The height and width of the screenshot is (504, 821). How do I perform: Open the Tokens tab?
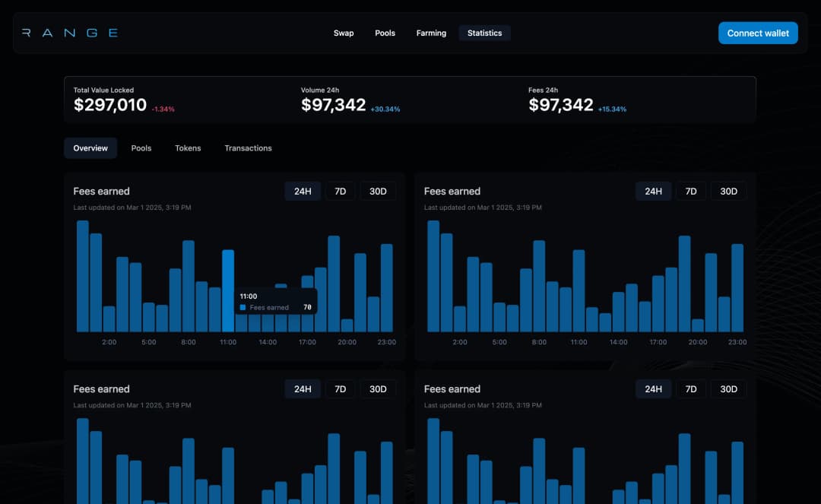pyautogui.click(x=188, y=148)
